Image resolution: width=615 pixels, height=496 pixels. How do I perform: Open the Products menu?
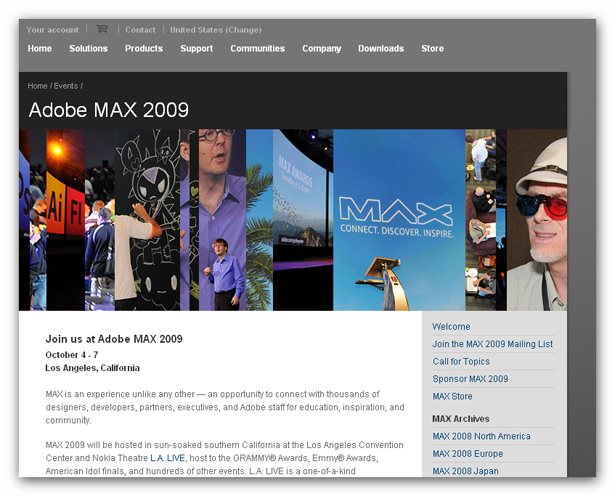click(144, 49)
